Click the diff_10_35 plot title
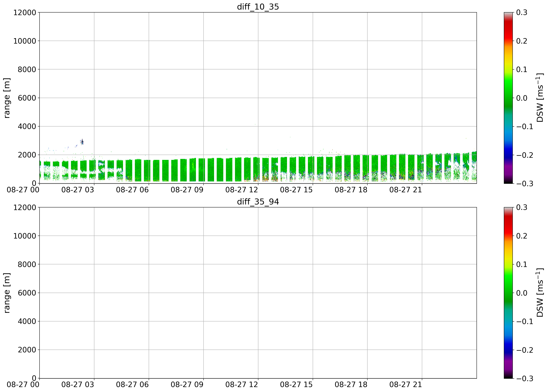This screenshot has width=548, height=392. pos(258,7)
